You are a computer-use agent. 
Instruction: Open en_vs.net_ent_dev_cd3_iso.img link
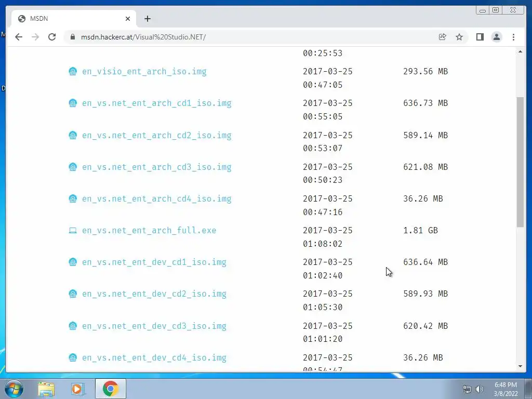coord(154,326)
